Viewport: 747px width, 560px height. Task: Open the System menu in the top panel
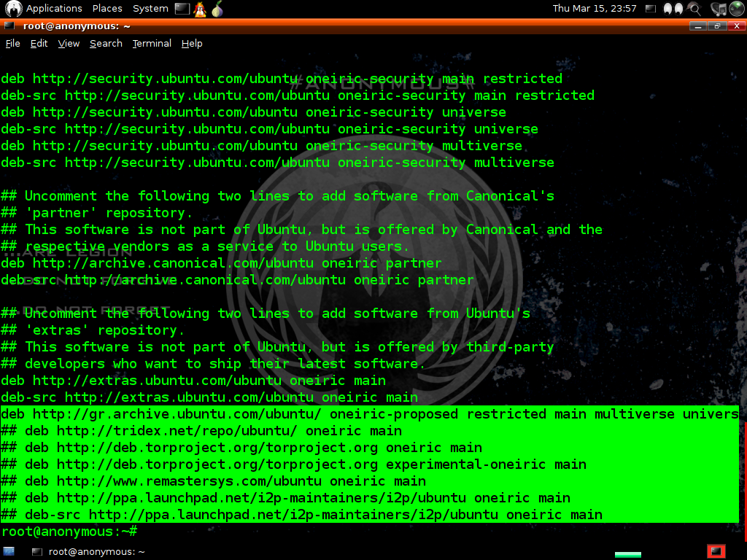150,9
